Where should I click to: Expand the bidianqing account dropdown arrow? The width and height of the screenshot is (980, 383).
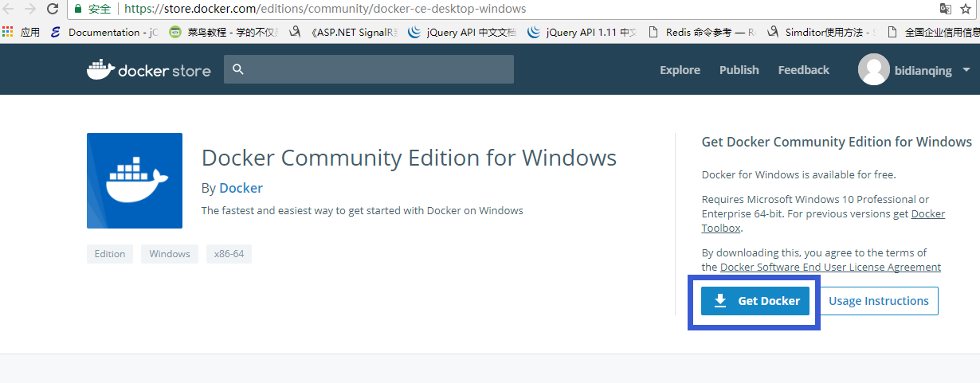coord(966,70)
